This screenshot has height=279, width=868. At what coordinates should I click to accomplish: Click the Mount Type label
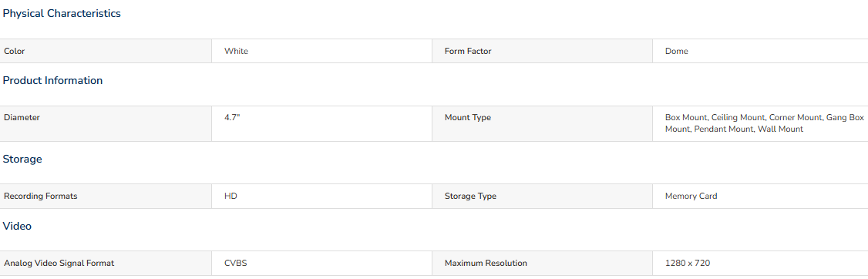468,117
